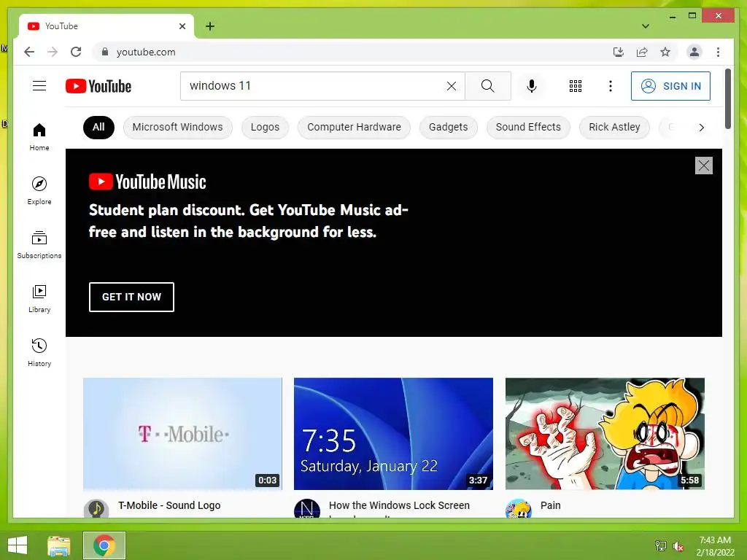
Task: Select the Sound Effects chip
Action: point(528,127)
